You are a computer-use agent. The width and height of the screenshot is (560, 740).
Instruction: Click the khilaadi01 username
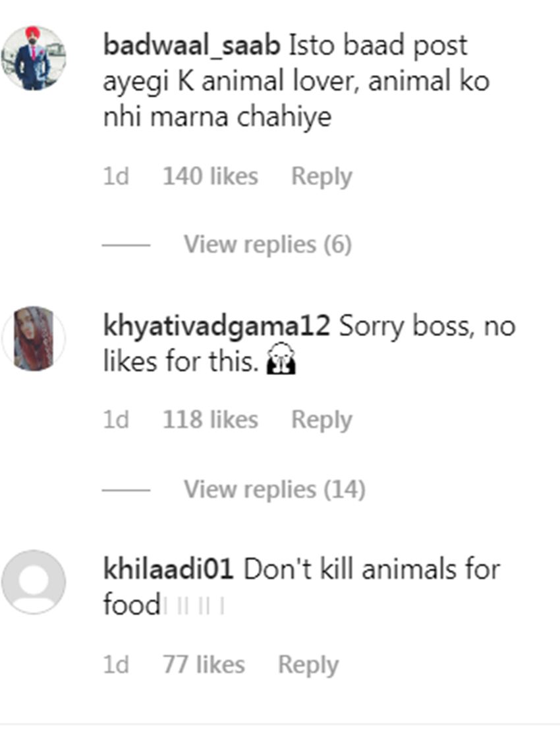(169, 569)
